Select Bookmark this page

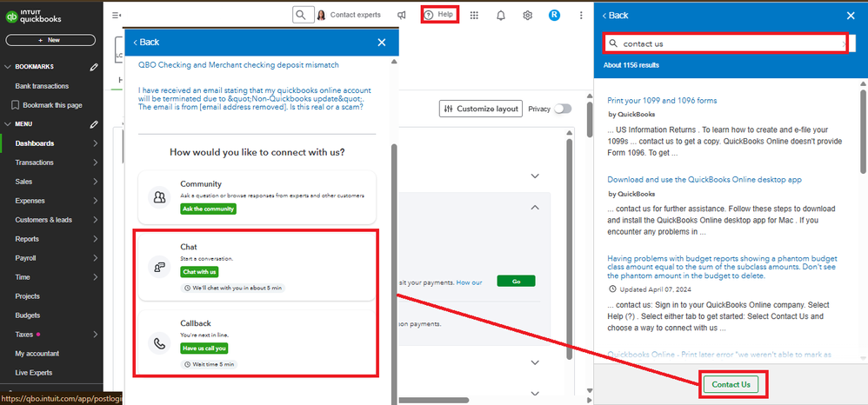[x=46, y=105]
